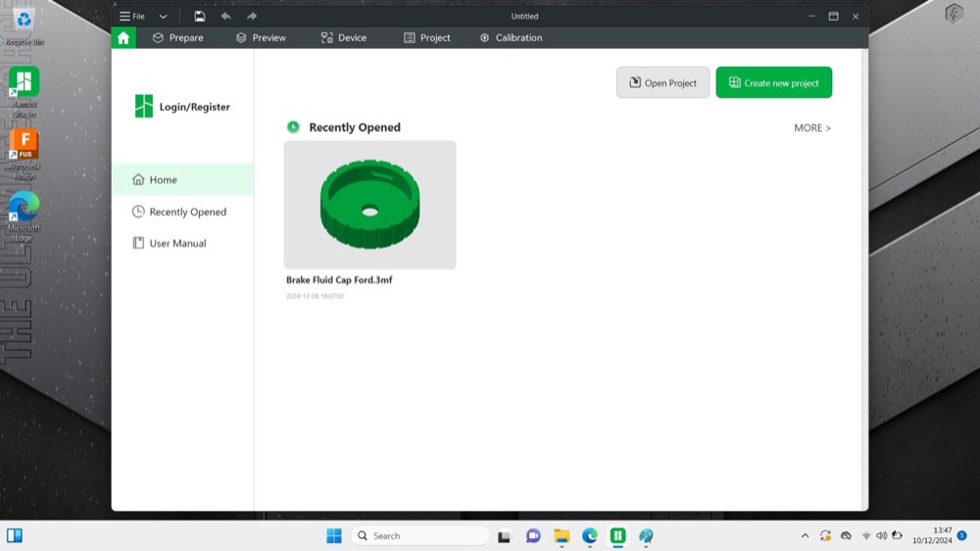
Task: Click the Open Project button
Action: coord(662,82)
